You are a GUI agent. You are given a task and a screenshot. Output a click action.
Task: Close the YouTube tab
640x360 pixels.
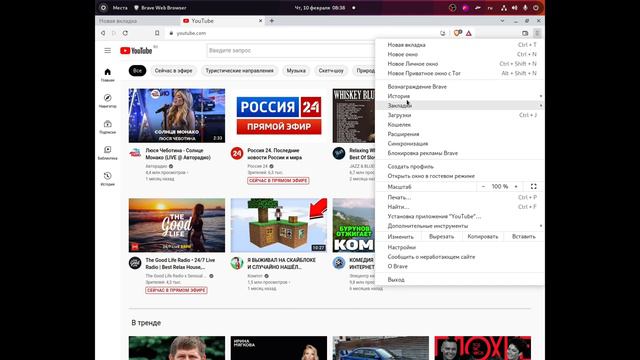coord(260,21)
